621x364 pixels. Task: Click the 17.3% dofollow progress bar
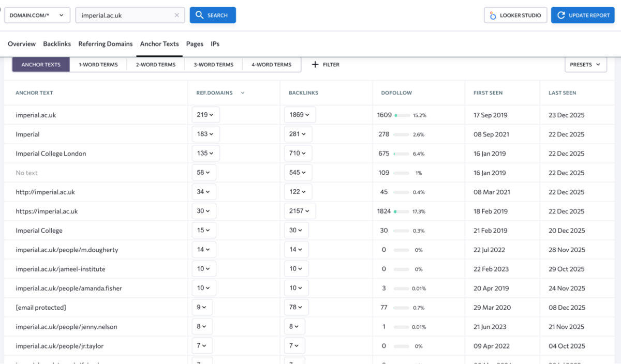402,211
